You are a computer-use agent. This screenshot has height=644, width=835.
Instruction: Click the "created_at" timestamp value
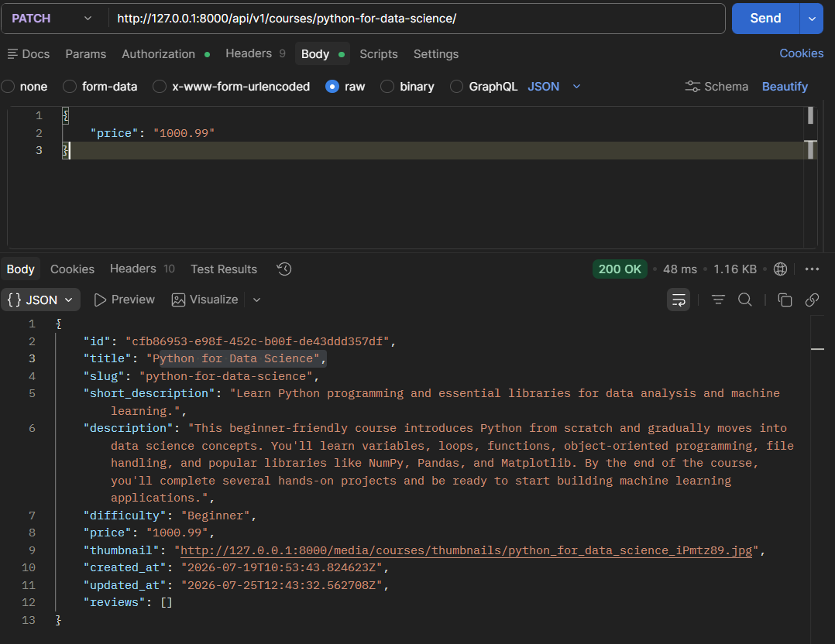click(x=282, y=568)
